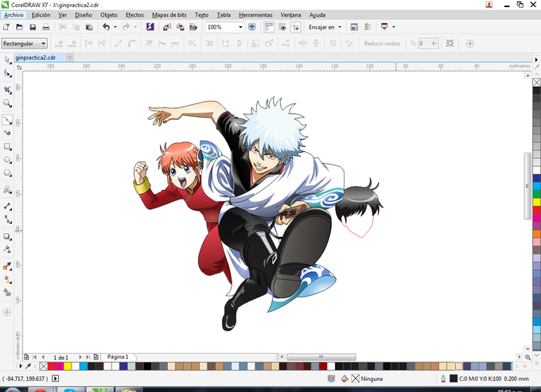Select the Smart Fill tool
This screenshot has width=541, height=392.
7,293
